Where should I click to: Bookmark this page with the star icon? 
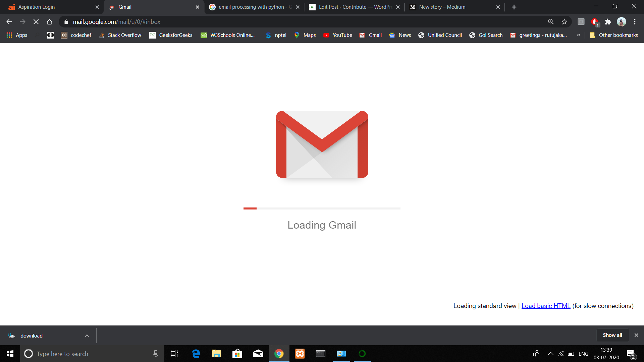coord(564,22)
